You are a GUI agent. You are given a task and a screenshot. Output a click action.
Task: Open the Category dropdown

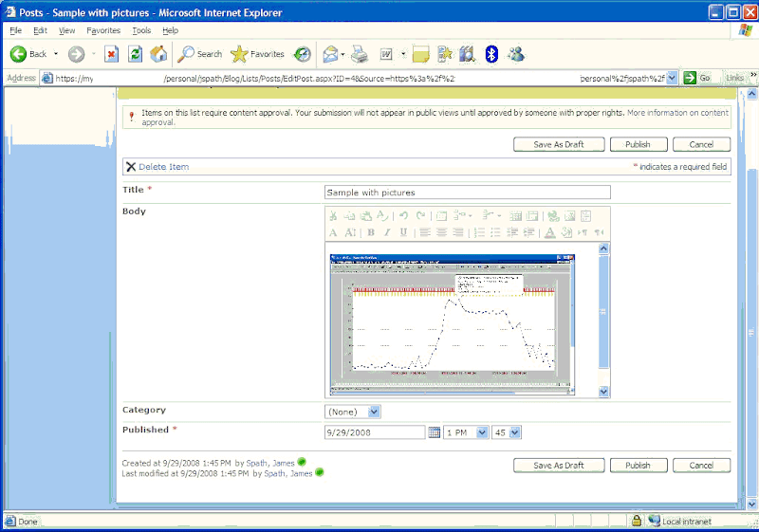click(373, 412)
